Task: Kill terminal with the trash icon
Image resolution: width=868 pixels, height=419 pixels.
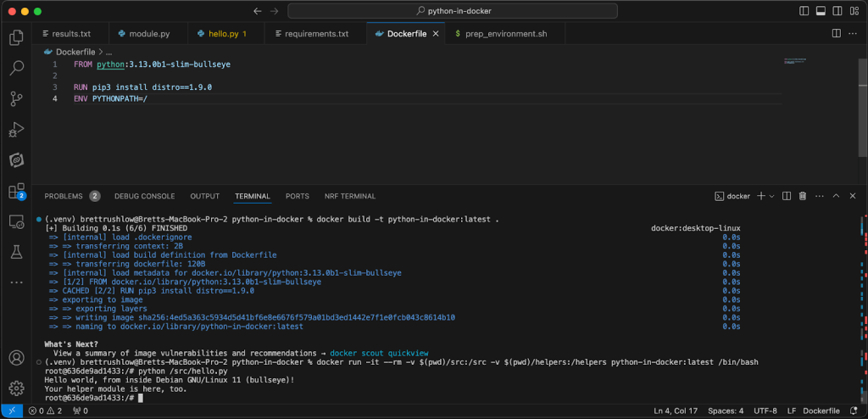Action: pyautogui.click(x=803, y=196)
